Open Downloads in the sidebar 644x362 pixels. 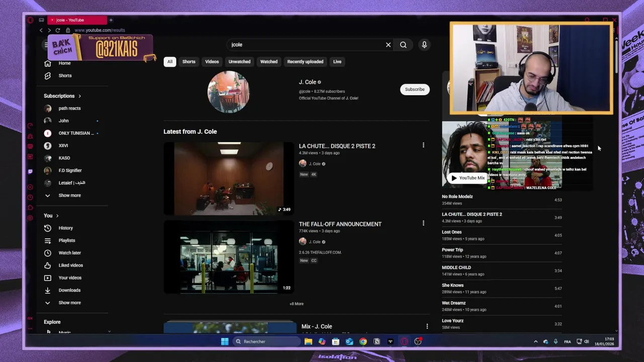click(x=69, y=290)
